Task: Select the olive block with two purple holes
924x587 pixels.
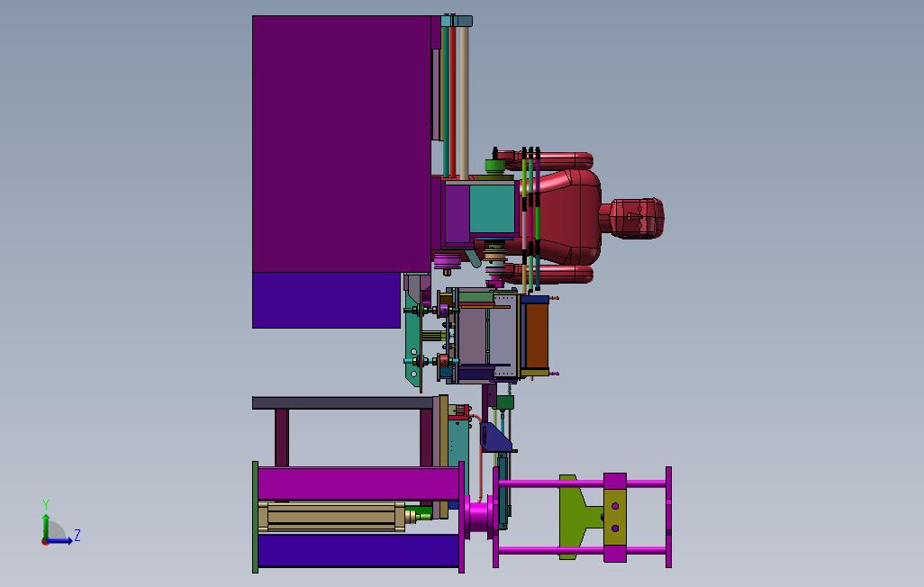Action: click(x=614, y=517)
